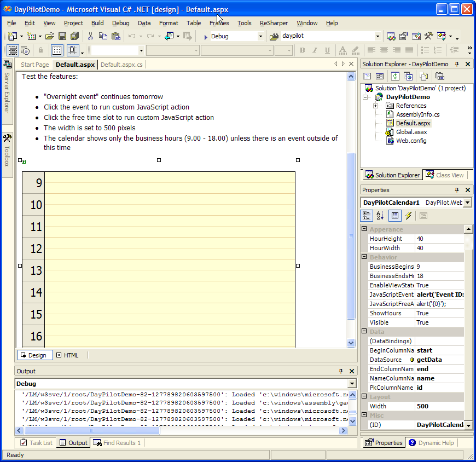Open the Output pane Debug source dropdown
476x462 pixels.
(x=352, y=384)
